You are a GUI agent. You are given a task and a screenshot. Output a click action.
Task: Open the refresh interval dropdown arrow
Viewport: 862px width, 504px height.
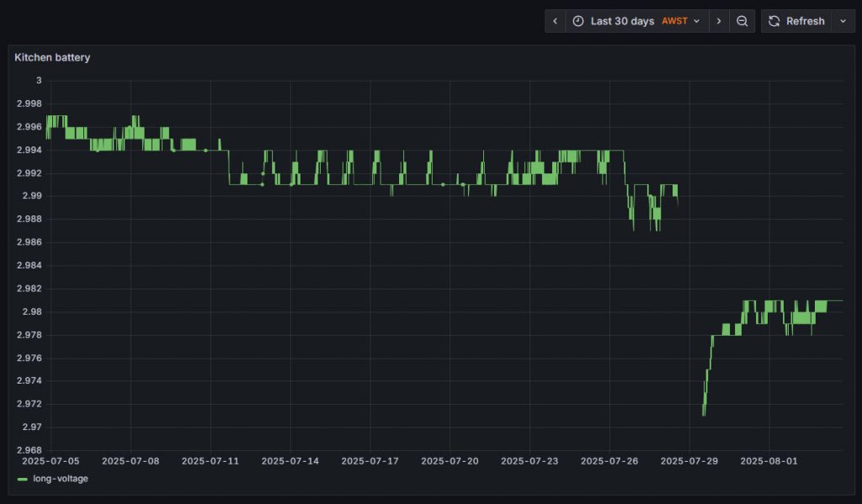click(x=843, y=21)
